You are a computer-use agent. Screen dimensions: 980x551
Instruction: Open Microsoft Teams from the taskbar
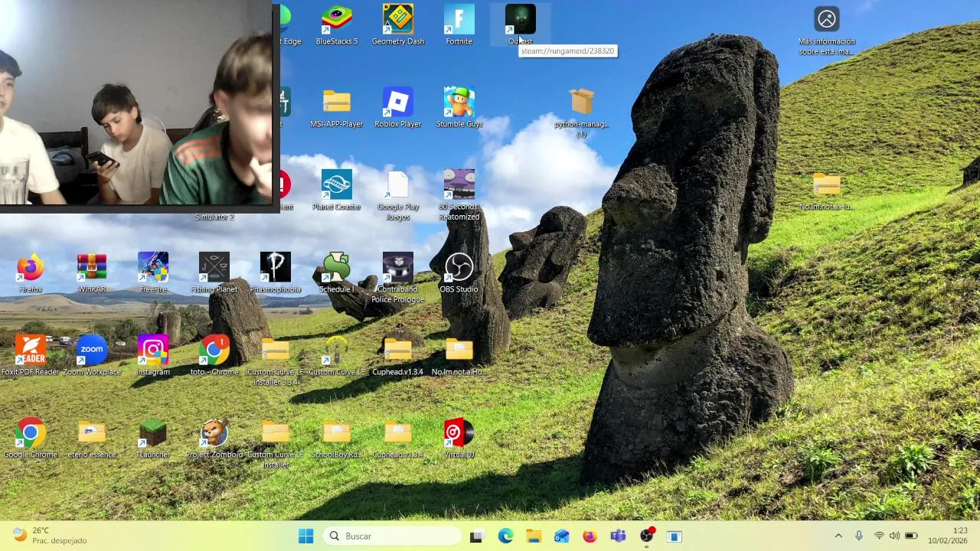click(x=618, y=536)
